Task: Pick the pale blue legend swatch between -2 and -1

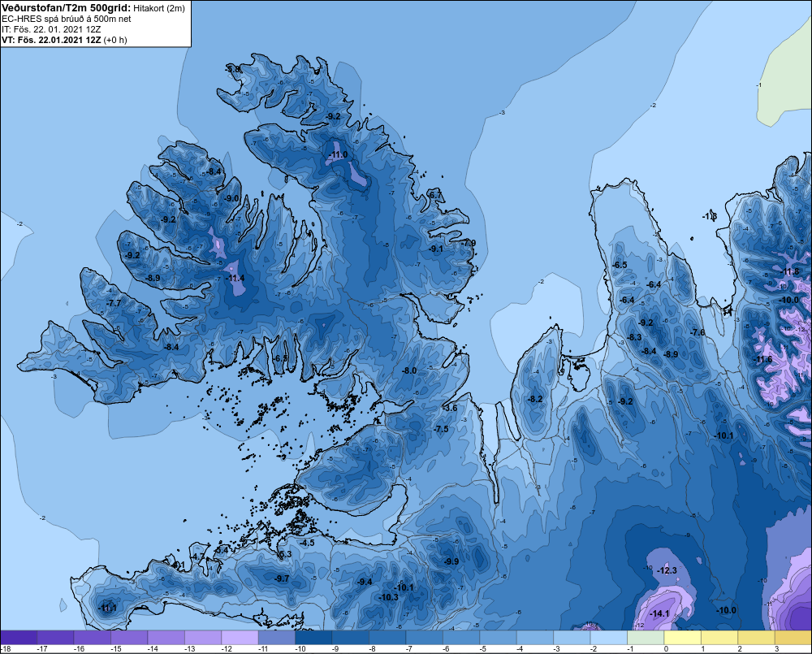Action: [608, 637]
